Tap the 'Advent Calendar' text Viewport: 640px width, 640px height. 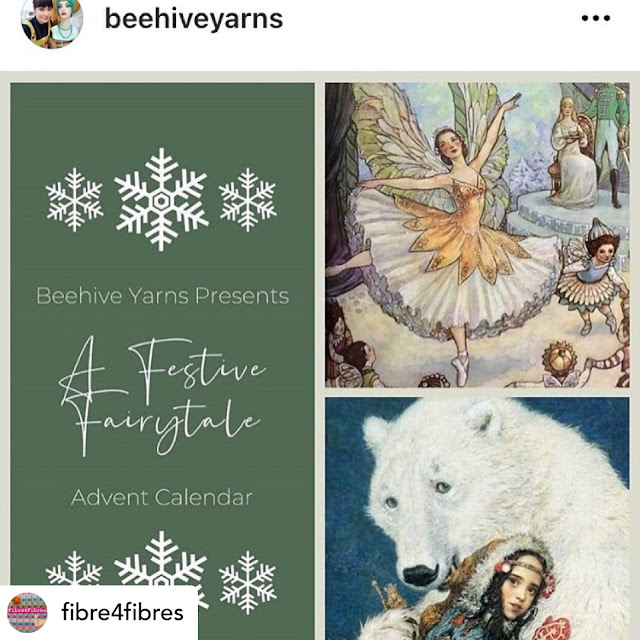click(162, 498)
